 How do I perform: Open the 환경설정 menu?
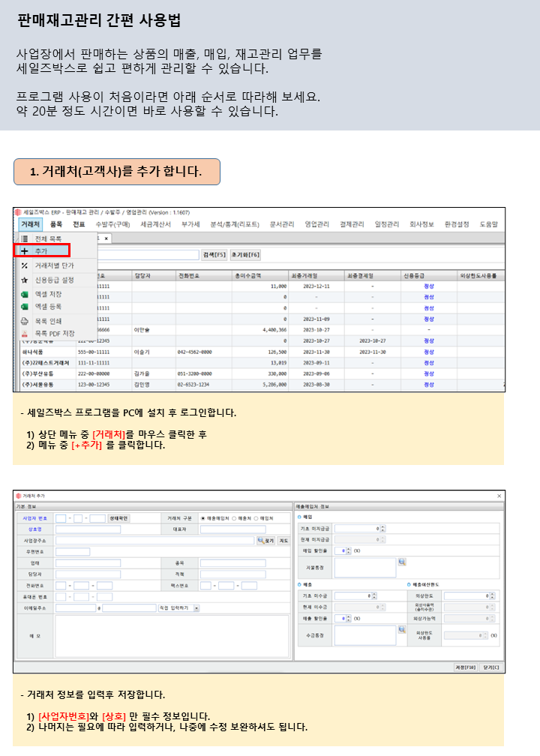[x=457, y=224]
